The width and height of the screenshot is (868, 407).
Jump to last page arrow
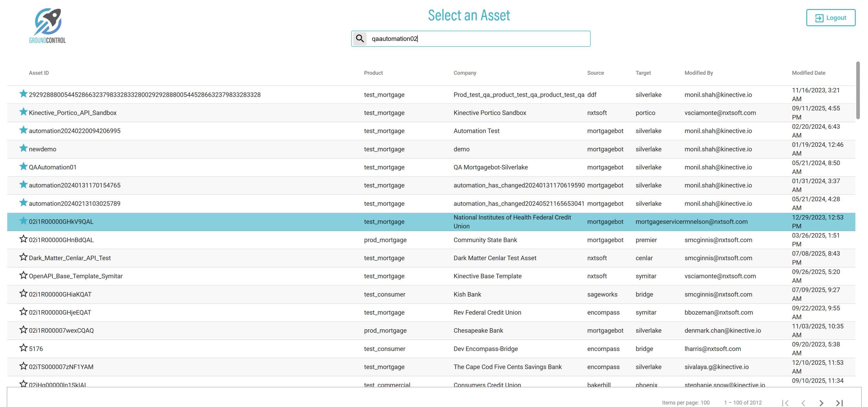tap(839, 402)
